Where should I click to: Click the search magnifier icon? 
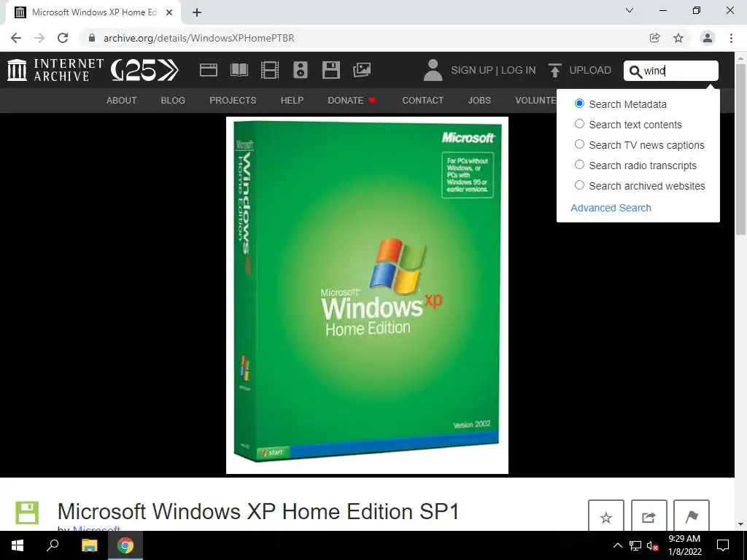(x=635, y=71)
